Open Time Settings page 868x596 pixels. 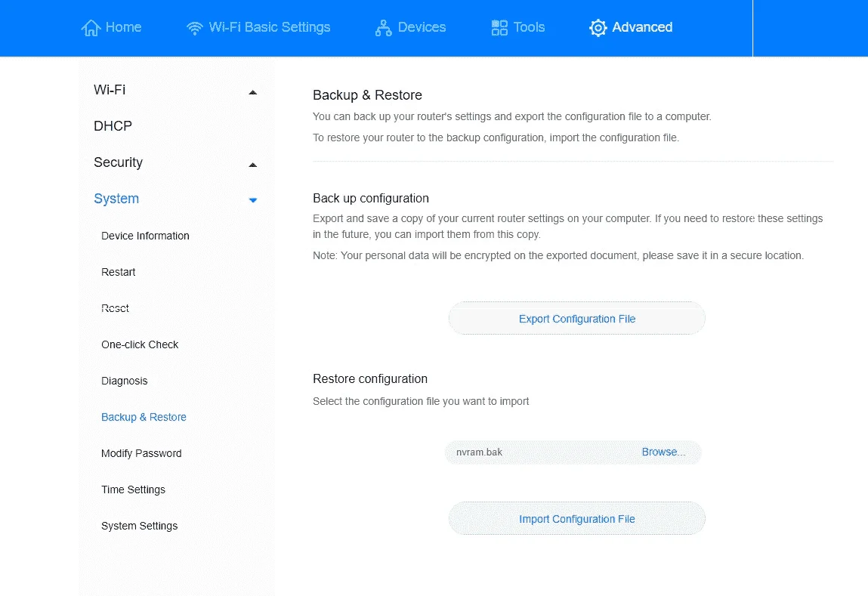tap(133, 489)
